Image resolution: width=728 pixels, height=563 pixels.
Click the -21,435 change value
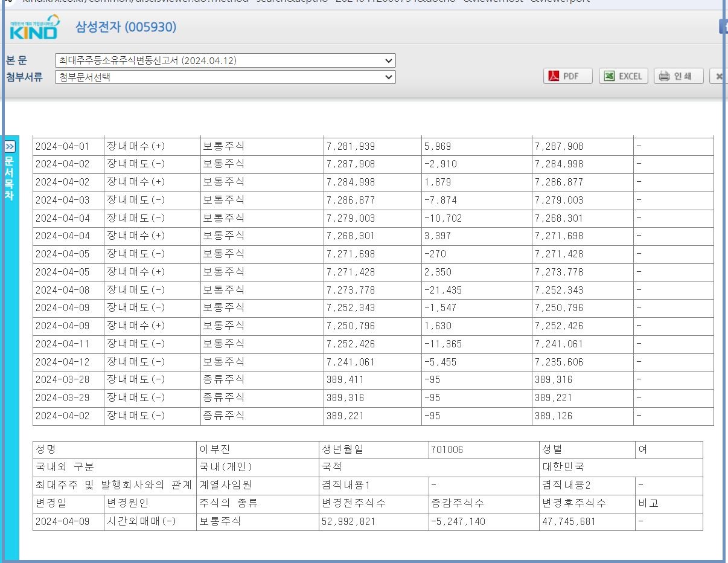(x=443, y=290)
